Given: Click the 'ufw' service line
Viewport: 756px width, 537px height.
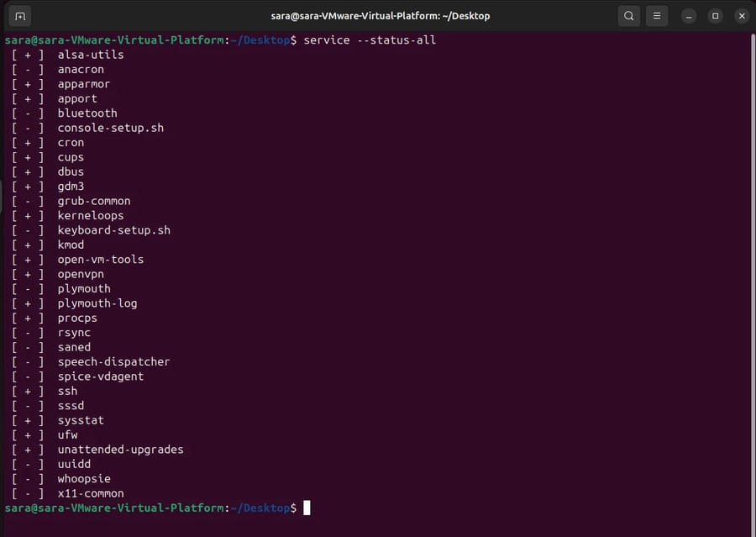Looking at the screenshot, I should pyautogui.click(x=45, y=435).
